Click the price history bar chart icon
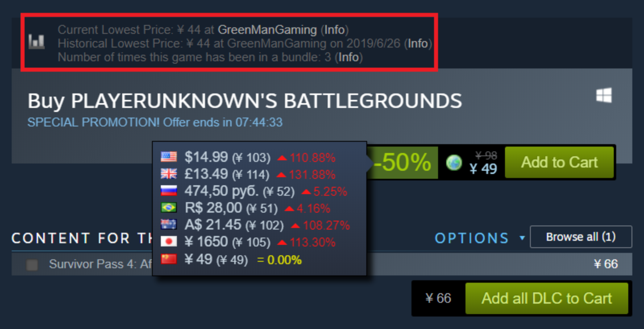This screenshot has width=644, height=329. [36, 41]
